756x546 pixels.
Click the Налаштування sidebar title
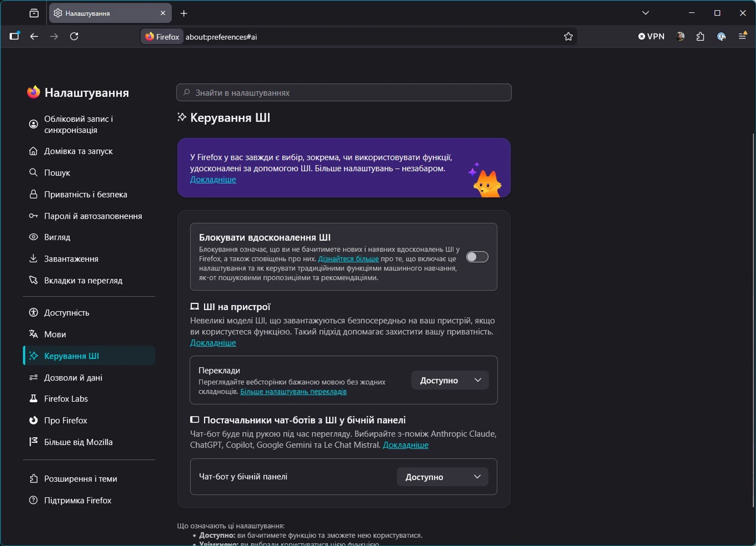87,93
